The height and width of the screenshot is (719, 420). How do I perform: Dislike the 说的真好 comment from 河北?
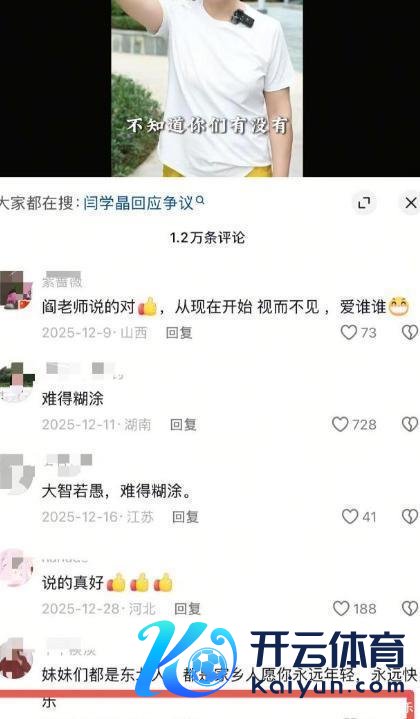[410, 608]
